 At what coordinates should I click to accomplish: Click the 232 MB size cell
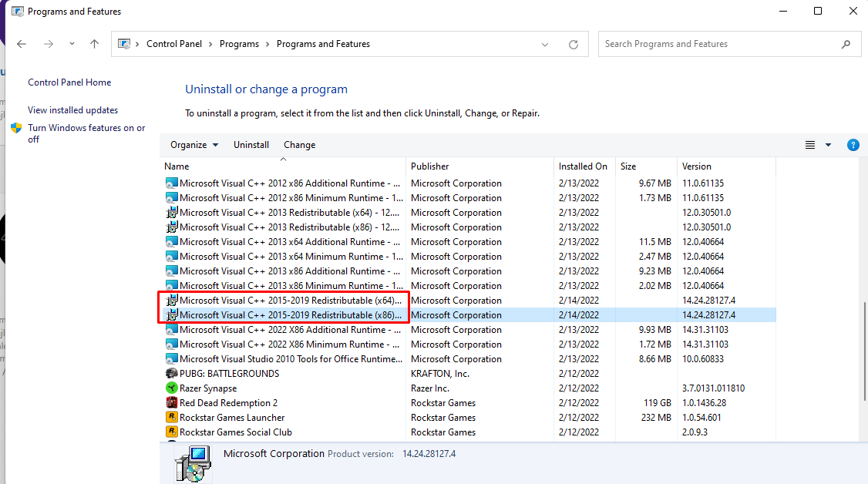(x=656, y=418)
